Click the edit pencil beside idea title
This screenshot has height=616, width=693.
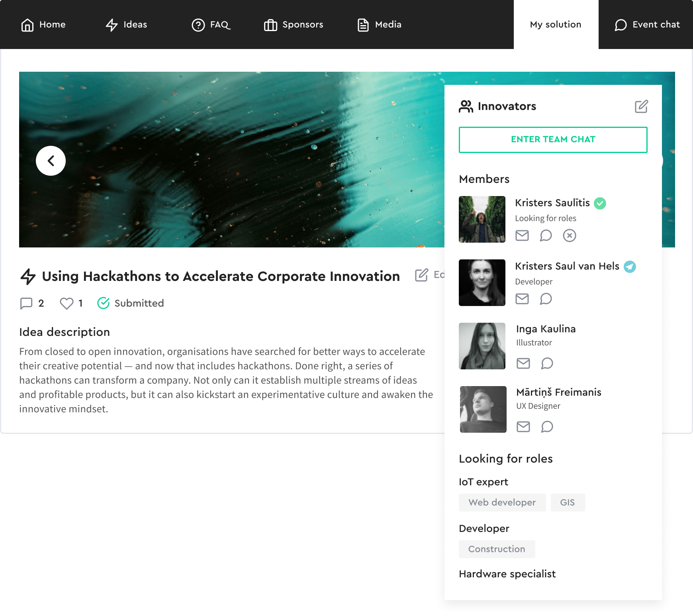pos(422,275)
